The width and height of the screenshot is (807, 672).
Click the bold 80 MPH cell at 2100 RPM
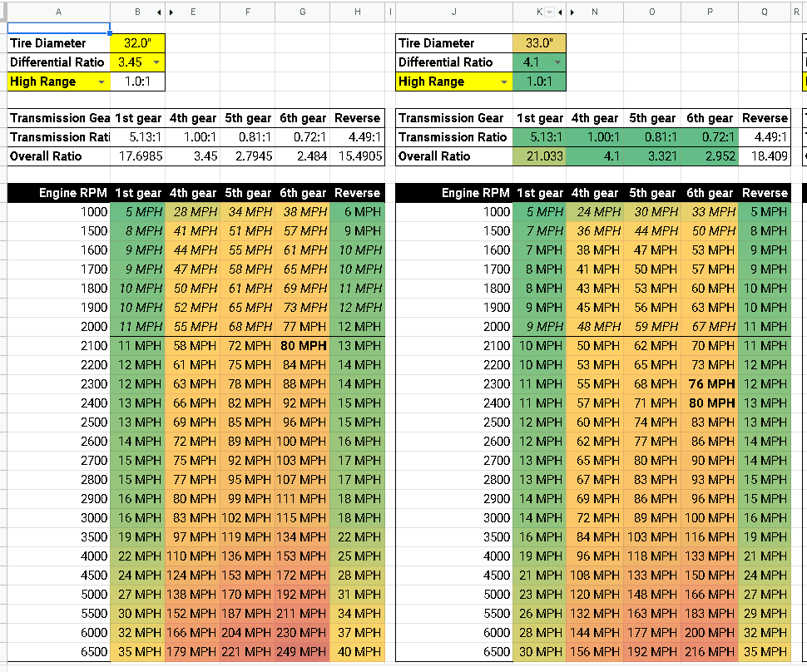tap(303, 346)
